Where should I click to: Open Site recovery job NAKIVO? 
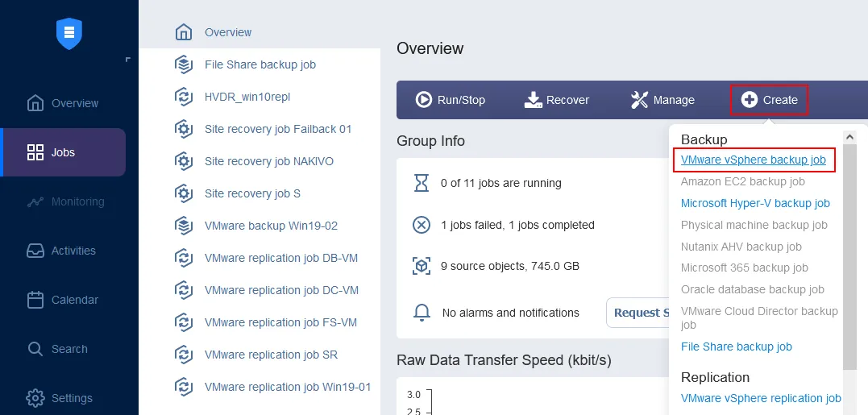click(268, 161)
